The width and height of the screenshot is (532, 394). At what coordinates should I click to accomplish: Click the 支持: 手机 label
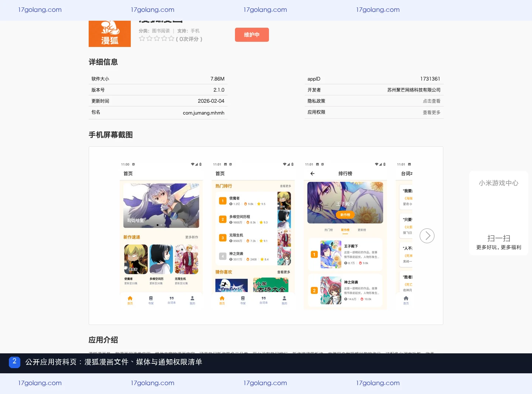click(x=188, y=31)
